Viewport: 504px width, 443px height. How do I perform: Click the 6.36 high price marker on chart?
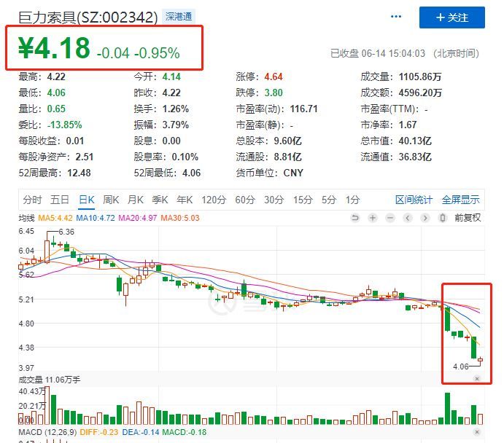coord(66,232)
